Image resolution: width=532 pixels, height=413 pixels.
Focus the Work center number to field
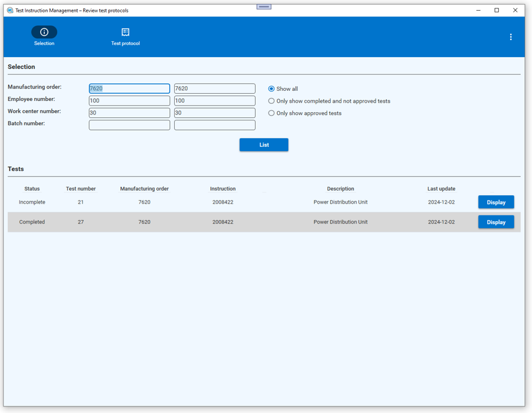coord(215,113)
